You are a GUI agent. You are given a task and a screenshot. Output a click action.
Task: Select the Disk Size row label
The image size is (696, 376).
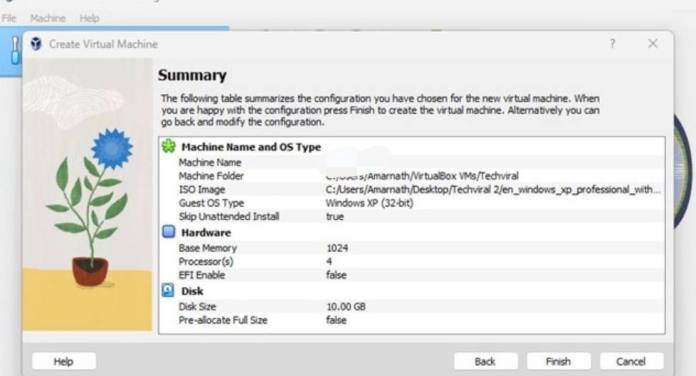coord(197,306)
